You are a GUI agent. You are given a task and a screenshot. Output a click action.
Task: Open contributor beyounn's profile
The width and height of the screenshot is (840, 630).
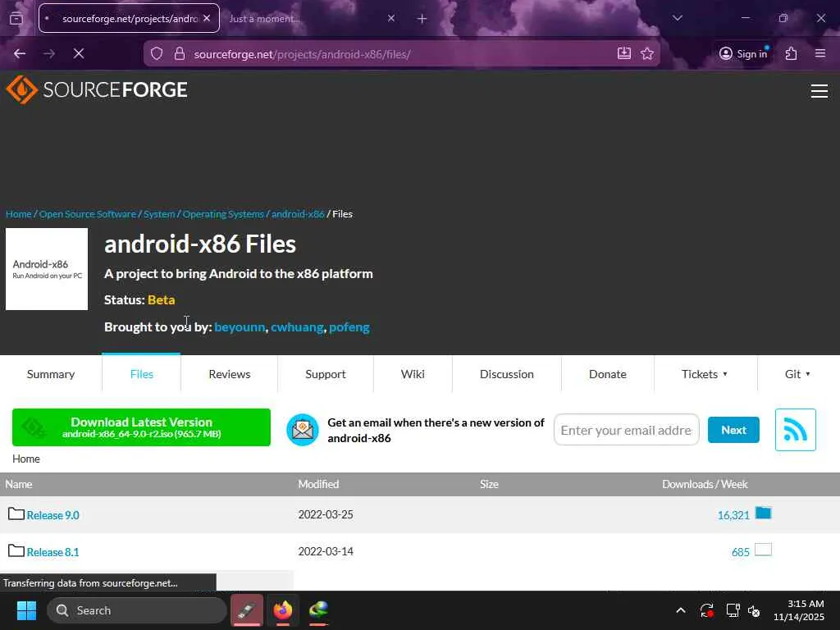(240, 326)
